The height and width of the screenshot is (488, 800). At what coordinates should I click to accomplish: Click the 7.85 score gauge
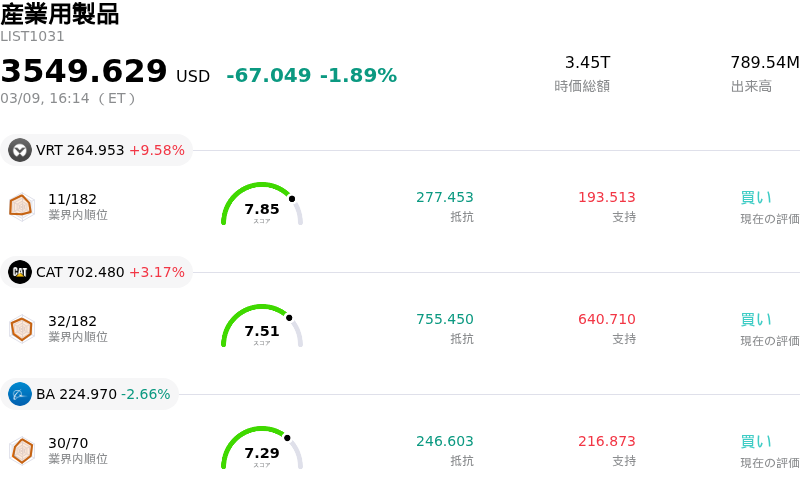click(x=262, y=205)
